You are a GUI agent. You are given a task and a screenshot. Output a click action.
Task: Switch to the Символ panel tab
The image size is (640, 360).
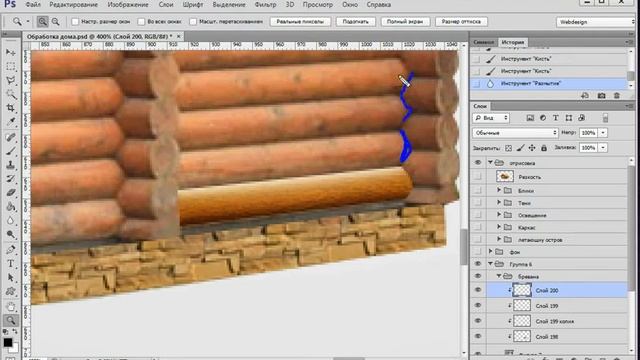tap(484, 42)
